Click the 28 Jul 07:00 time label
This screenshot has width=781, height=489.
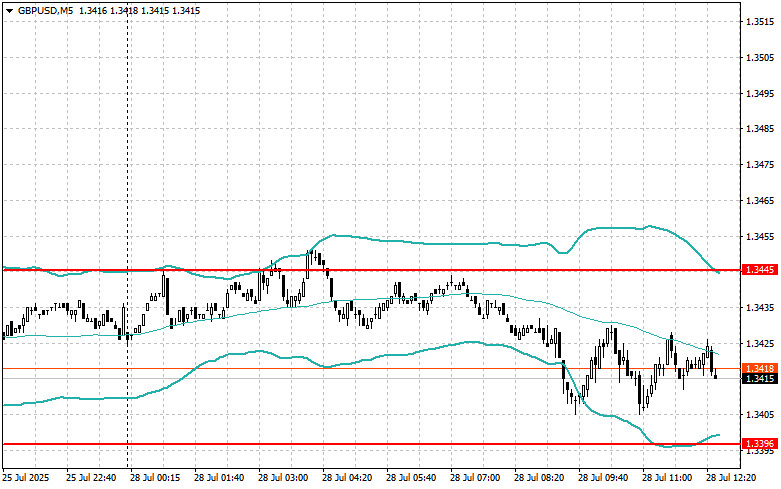click(x=475, y=478)
